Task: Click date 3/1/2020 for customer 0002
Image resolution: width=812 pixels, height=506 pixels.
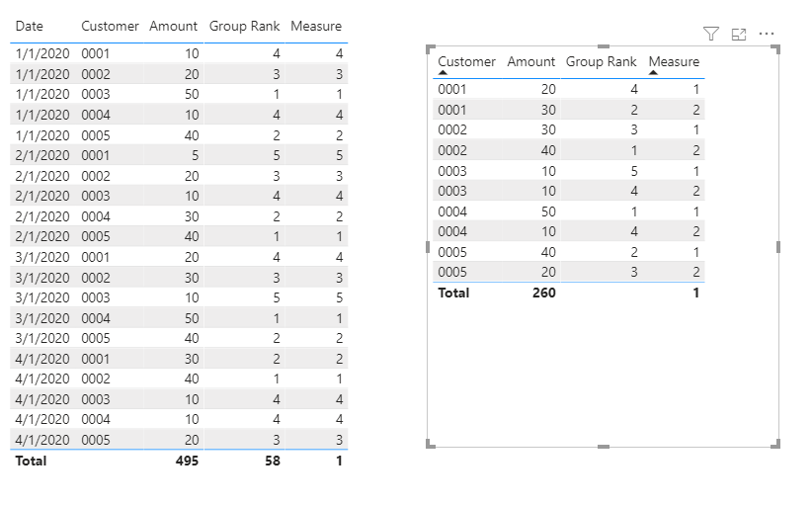Action: coord(42,278)
